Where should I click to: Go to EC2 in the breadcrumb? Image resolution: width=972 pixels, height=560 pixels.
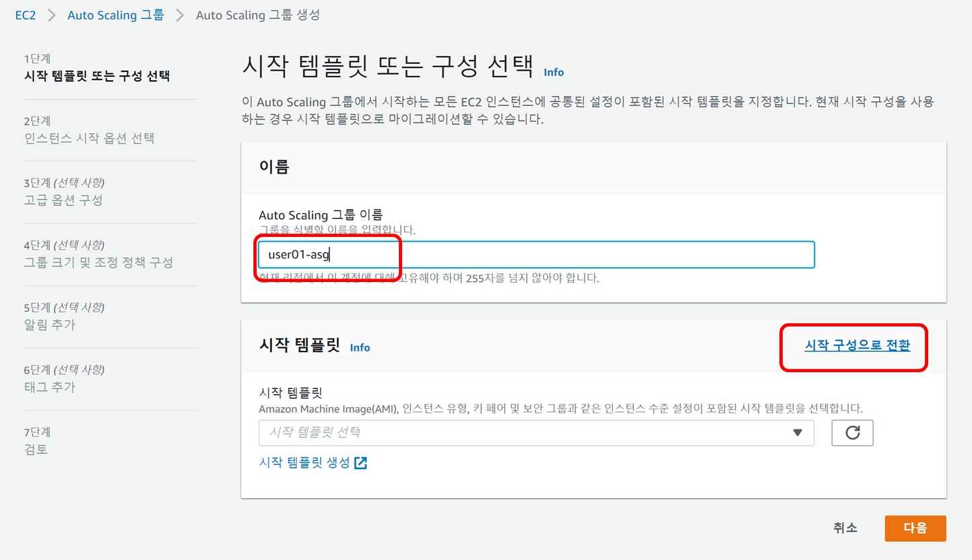tap(26, 15)
